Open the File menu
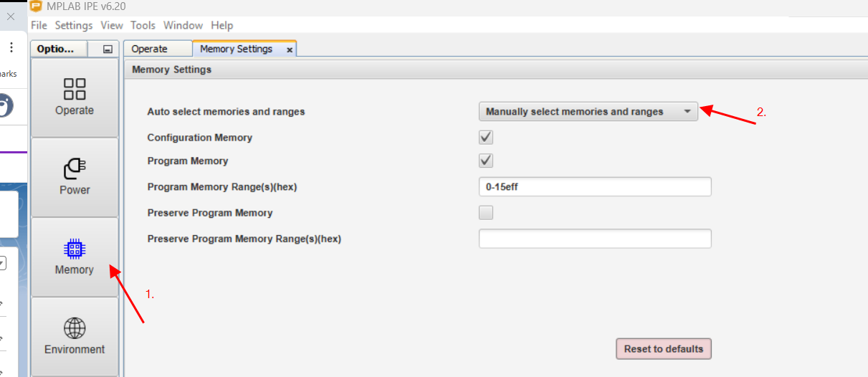Image resolution: width=868 pixels, height=377 pixels. (x=39, y=25)
